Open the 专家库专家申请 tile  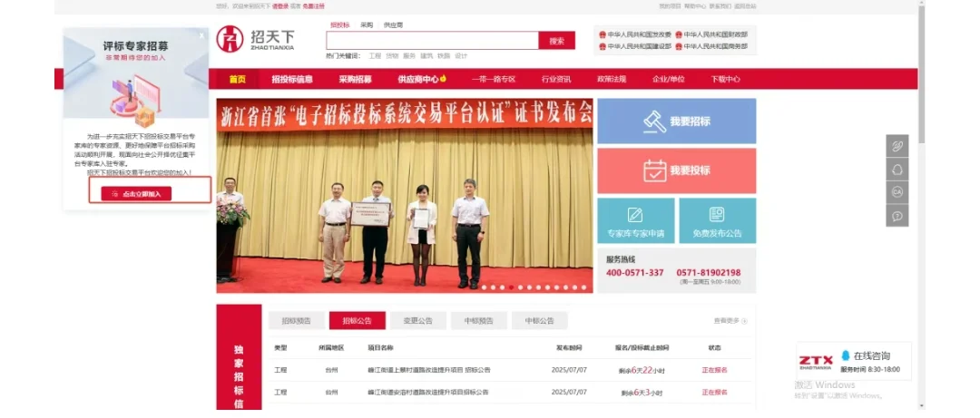pyautogui.click(x=635, y=220)
